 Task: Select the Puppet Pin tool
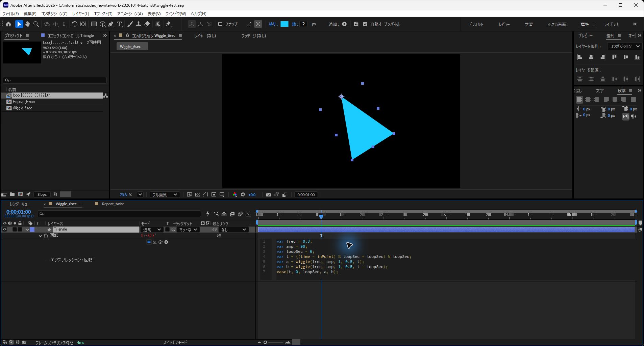pyautogui.click(x=168, y=24)
